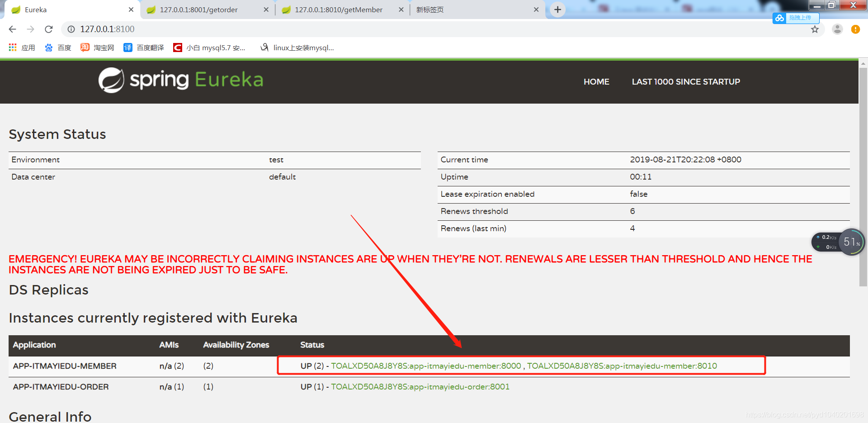This screenshot has height=423, width=868.
Task: Select the Renews (last min) label
Action: click(x=473, y=228)
